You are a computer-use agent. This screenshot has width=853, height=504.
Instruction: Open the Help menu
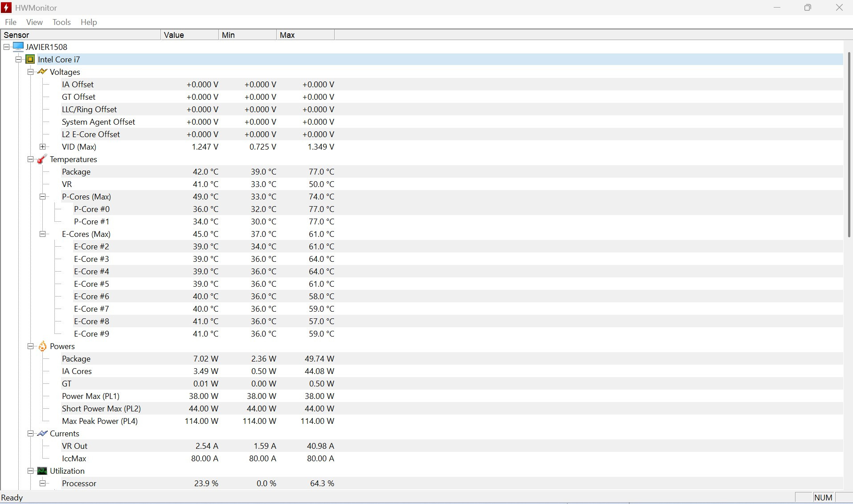[89, 22]
